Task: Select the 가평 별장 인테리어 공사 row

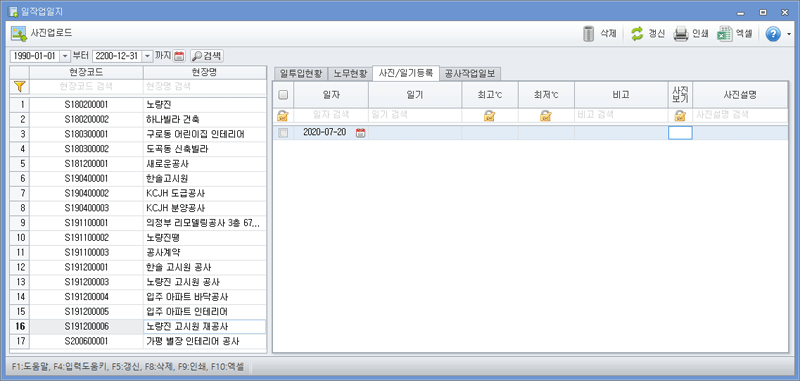Action: (x=138, y=341)
